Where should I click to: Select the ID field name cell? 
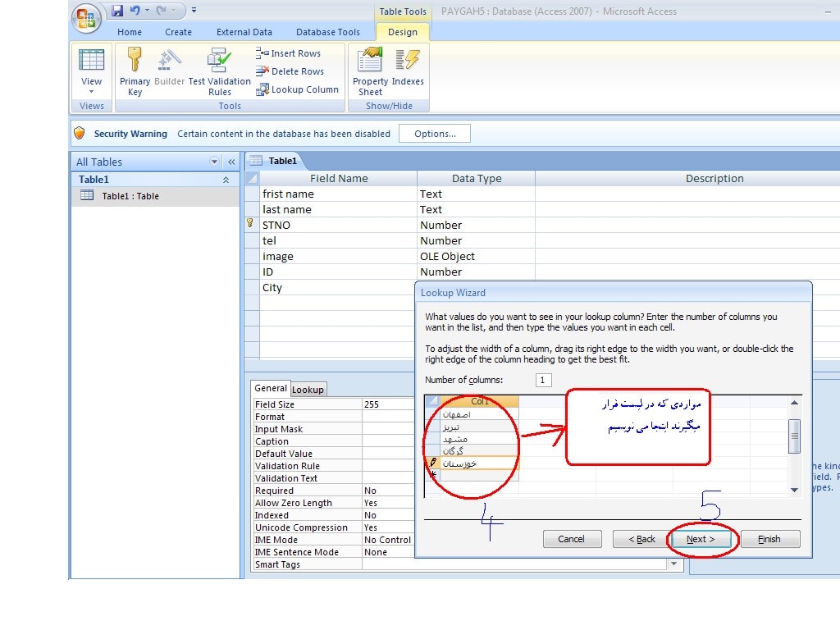point(338,272)
